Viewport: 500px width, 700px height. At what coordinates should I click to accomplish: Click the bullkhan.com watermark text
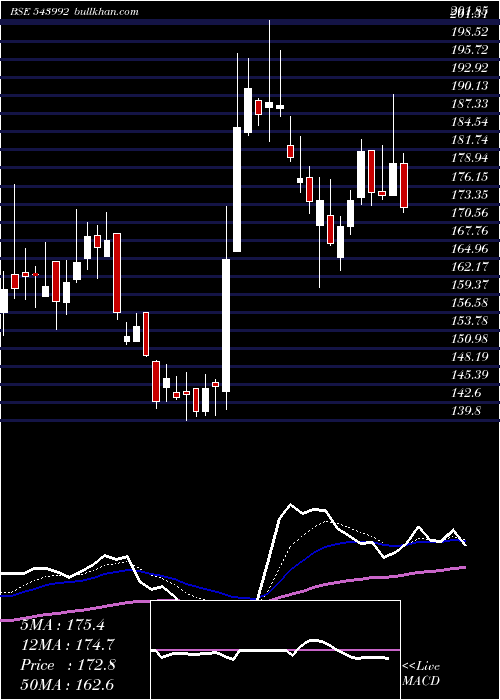[x=105, y=12]
